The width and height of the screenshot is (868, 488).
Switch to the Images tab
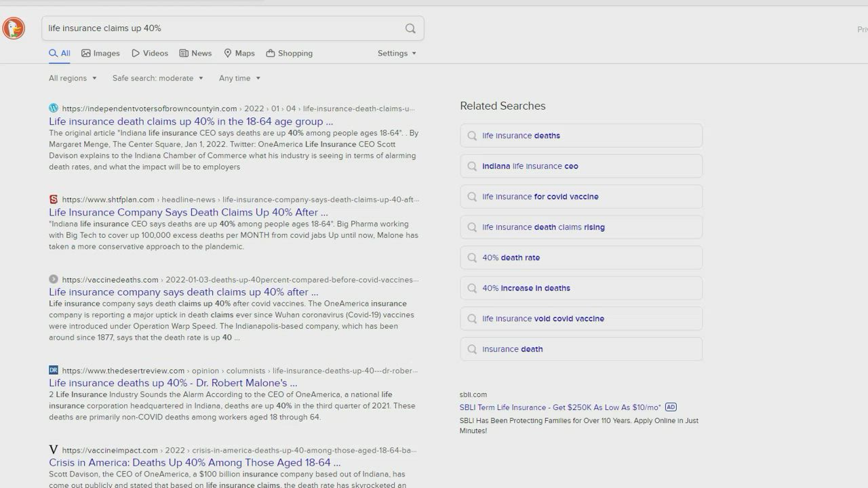[x=100, y=54]
